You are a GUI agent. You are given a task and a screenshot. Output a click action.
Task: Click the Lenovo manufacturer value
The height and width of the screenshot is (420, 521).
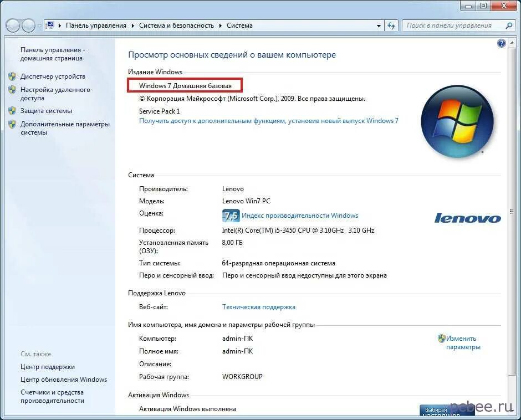(233, 189)
